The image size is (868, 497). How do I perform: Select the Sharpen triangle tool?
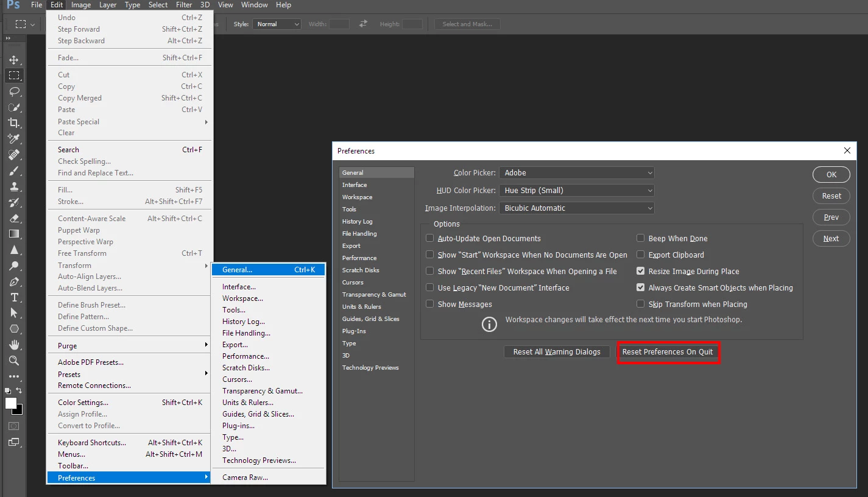pos(13,250)
